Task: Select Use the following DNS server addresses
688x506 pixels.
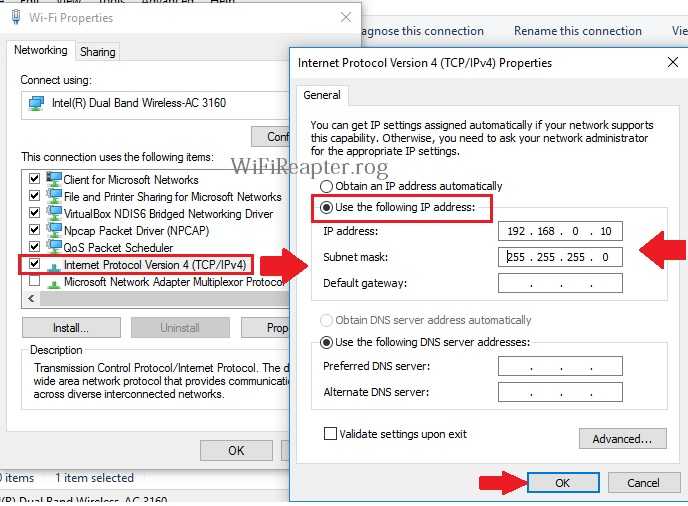Action: [326, 343]
